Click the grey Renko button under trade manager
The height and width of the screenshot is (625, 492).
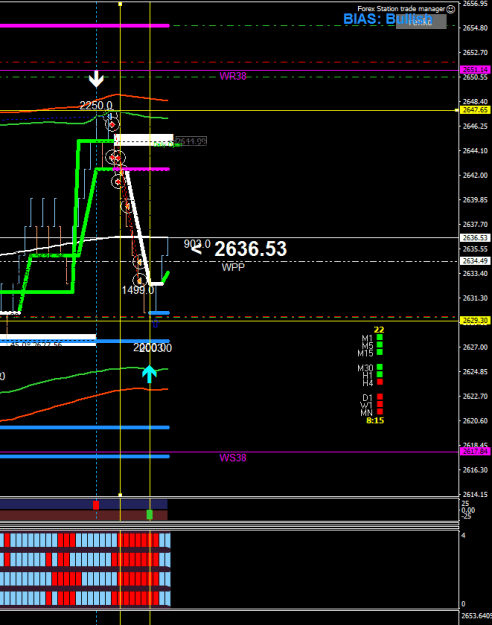(x=421, y=22)
